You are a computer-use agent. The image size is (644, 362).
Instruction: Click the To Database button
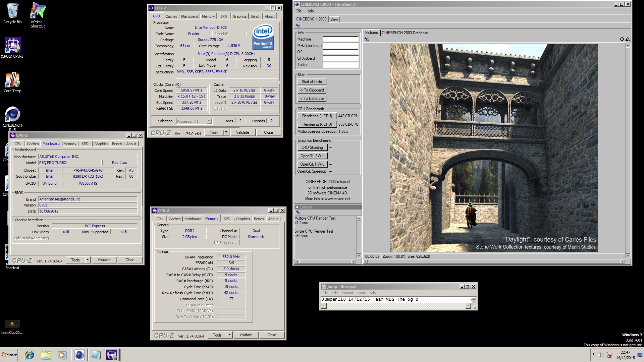(x=312, y=99)
